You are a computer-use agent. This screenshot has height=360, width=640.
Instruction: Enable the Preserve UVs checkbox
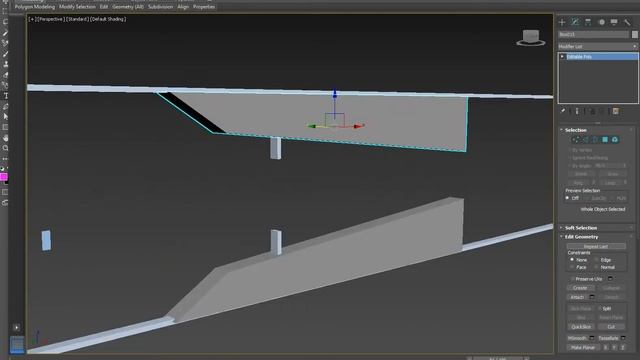(x=573, y=279)
